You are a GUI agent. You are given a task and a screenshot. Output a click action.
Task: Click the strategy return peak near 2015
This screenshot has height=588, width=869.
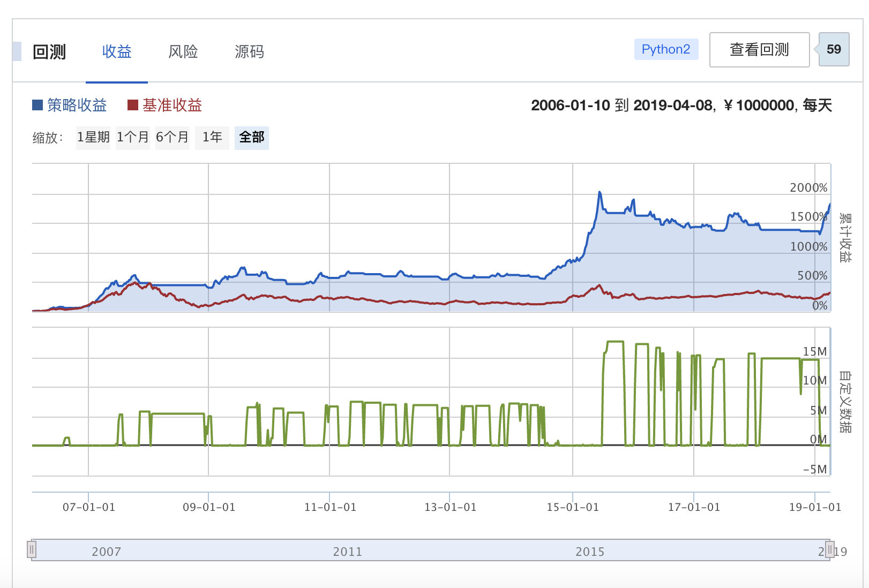point(600,193)
